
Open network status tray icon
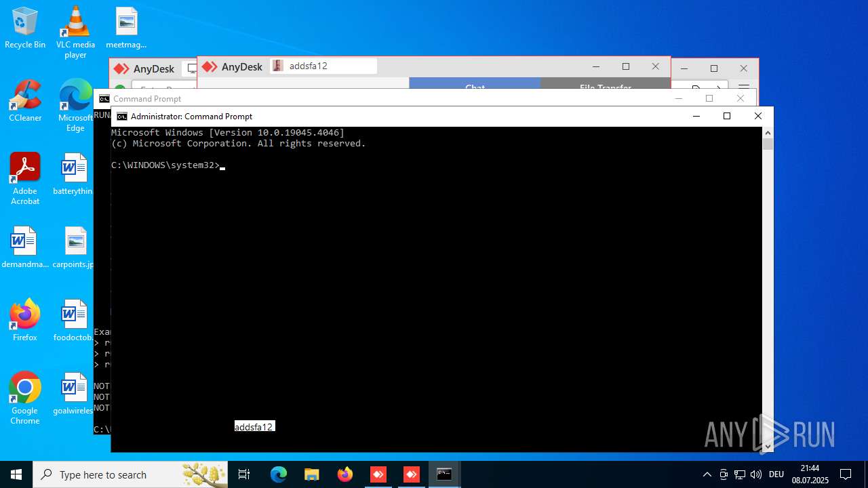(x=740, y=474)
